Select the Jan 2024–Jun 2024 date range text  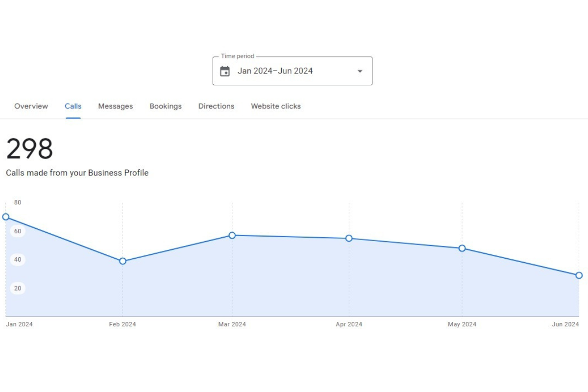click(x=275, y=71)
